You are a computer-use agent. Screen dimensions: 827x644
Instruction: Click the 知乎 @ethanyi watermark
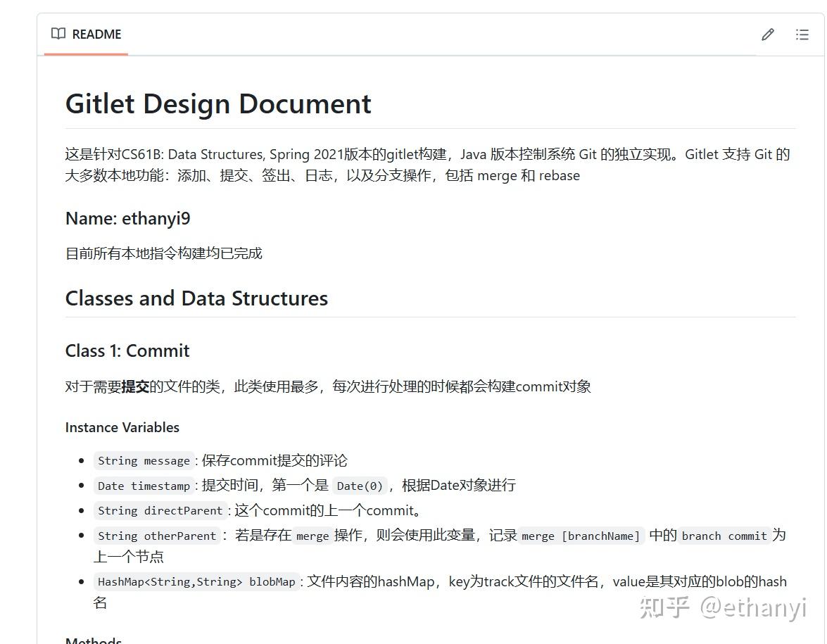click(x=723, y=607)
